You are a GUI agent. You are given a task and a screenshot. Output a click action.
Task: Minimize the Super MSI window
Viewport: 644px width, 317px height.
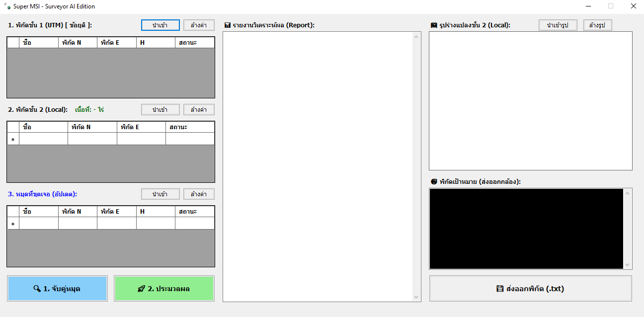[x=588, y=6]
